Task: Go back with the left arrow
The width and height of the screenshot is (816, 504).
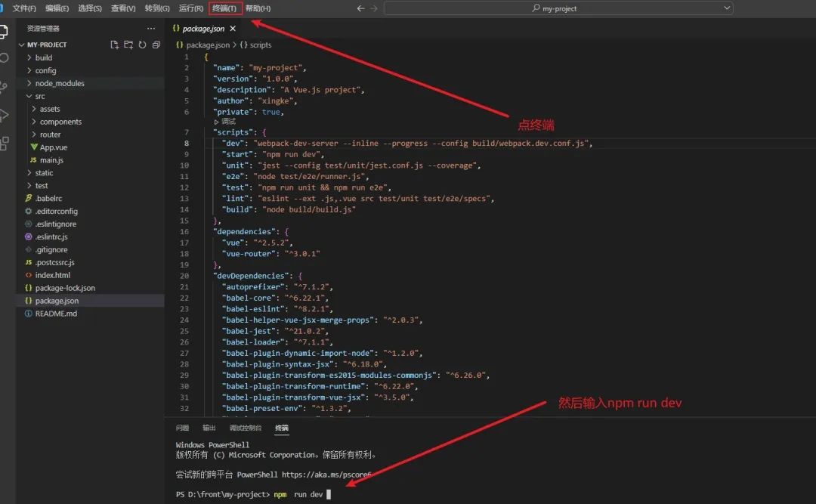Action: point(360,8)
